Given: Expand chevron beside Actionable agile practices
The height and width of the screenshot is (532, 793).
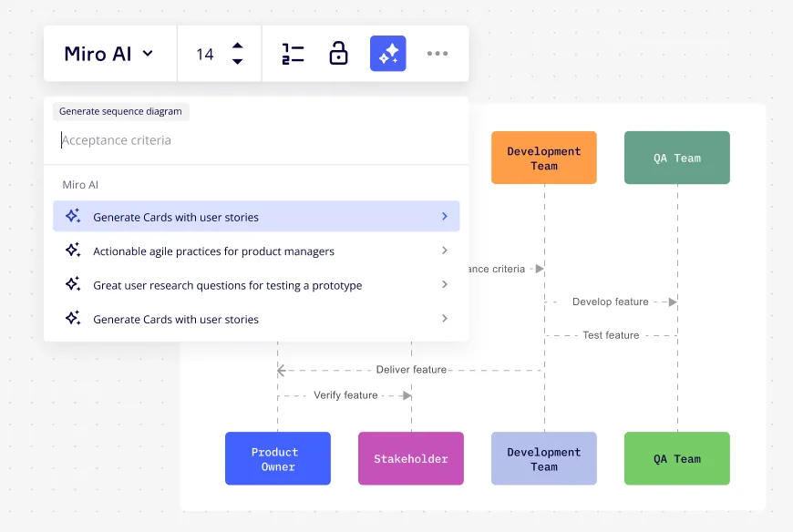Looking at the screenshot, I should pos(445,251).
